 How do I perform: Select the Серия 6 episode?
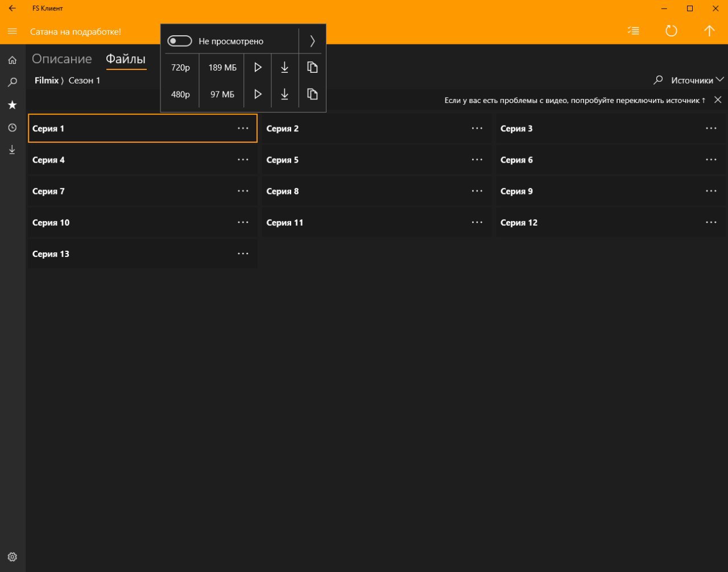click(611, 159)
